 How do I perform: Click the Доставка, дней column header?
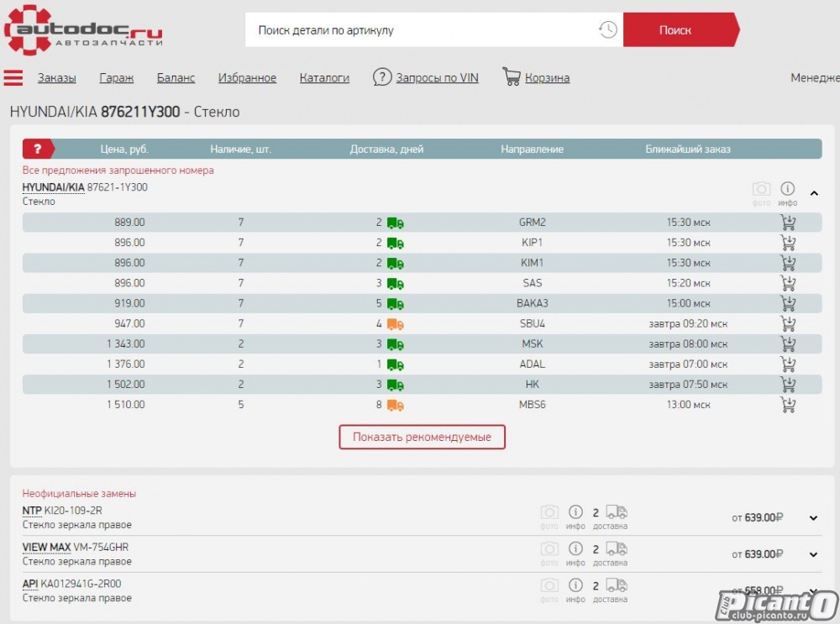coord(386,149)
